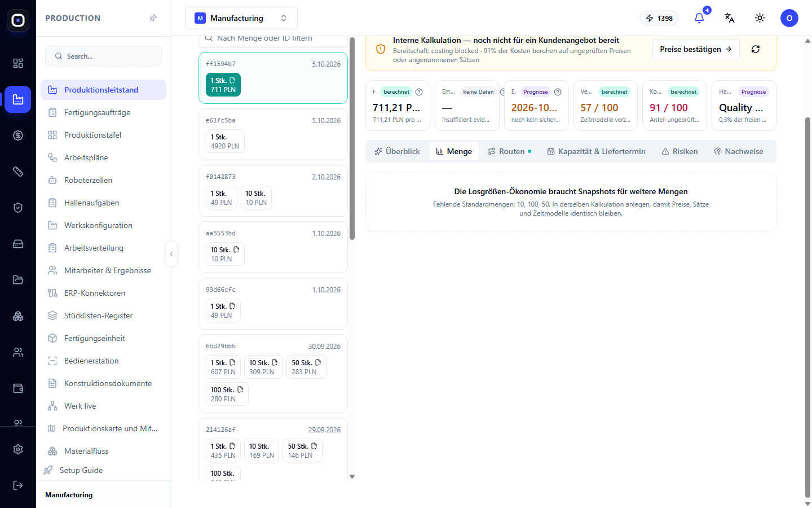Image resolution: width=812 pixels, height=508 pixels.
Task: Open the Nachweise tab
Action: coord(739,151)
